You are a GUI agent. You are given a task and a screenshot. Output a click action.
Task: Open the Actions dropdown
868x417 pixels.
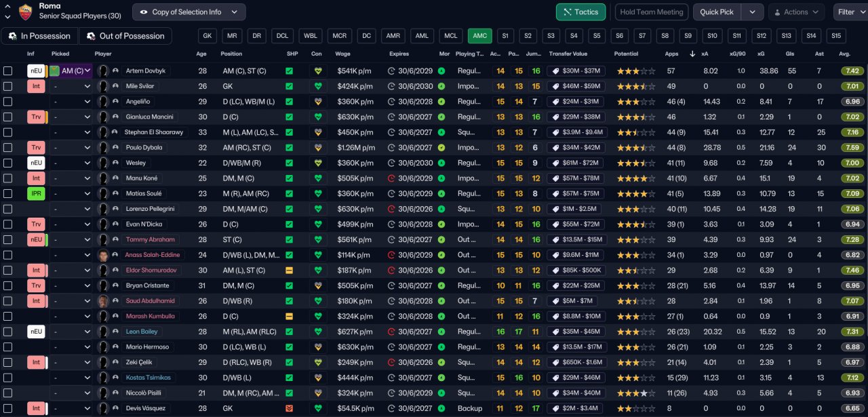pyautogui.click(x=796, y=12)
